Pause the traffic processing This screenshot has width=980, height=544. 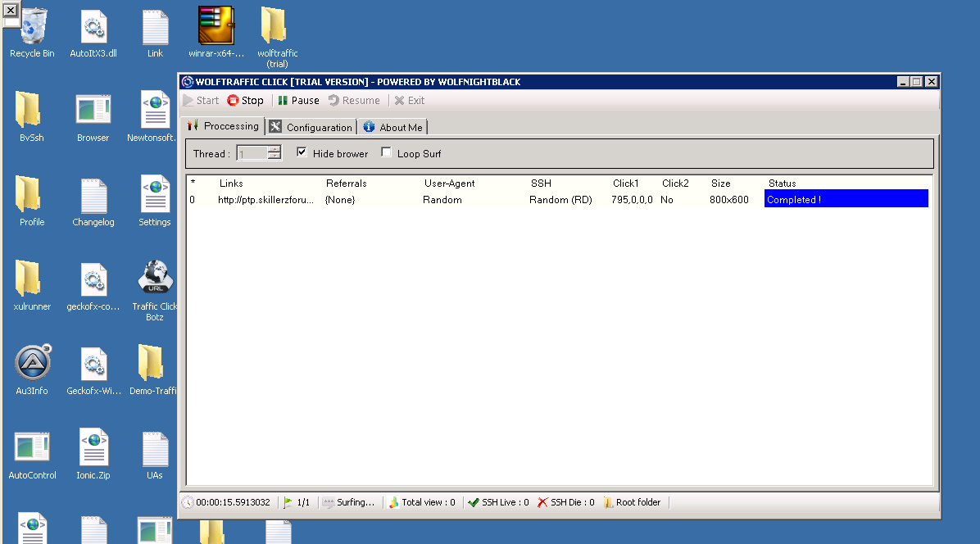[299, 101]
